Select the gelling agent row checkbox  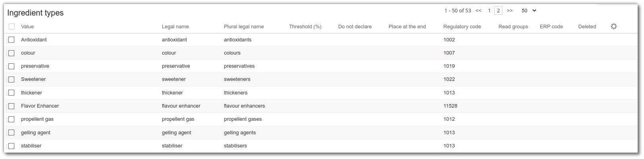(12, 133)
